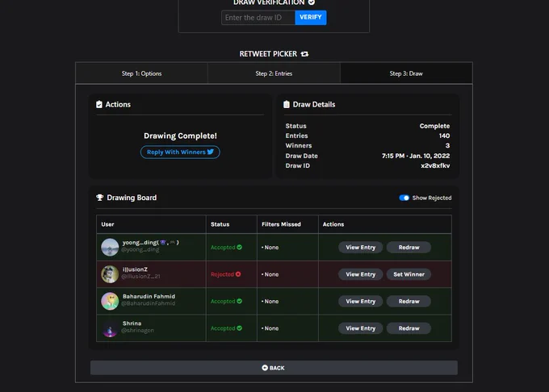
Task: Click Reply With Winners button
Action: pyautogui.click(x=180, y=152)
